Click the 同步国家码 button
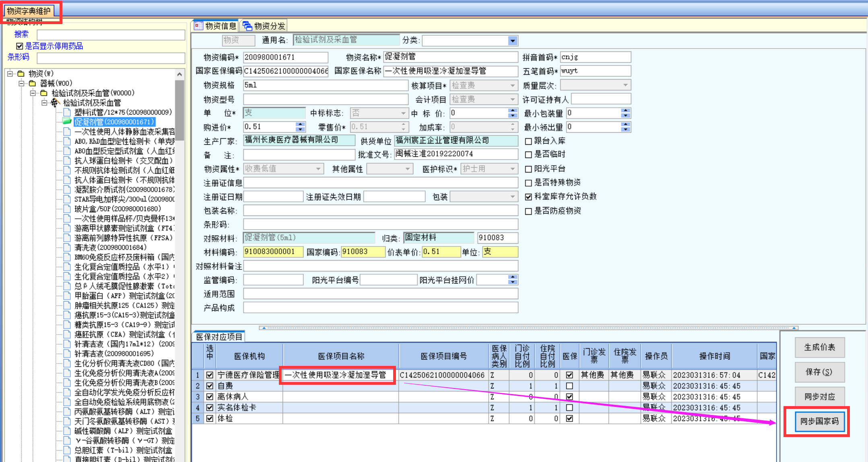Viewport: 868px width, 462px height. (819, 421)
